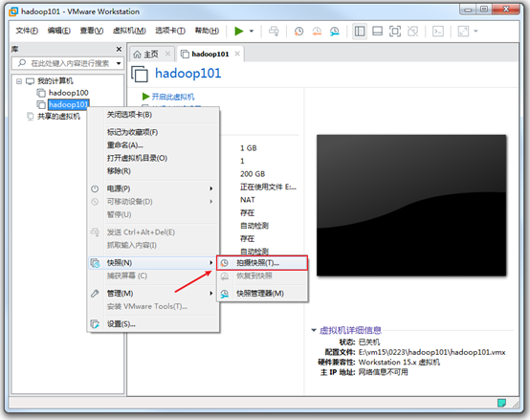Viewport: 530px width, 420px height.
Task: Open the 选项卡(T) menu
Action: point(170,31)
